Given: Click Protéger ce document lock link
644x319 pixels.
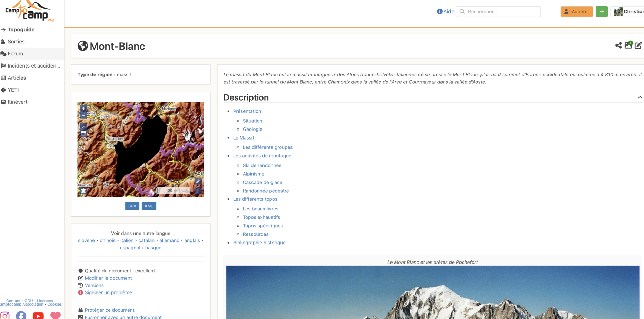Looking at the screenshot, I should pyautogui.click(x=109, y=310).
